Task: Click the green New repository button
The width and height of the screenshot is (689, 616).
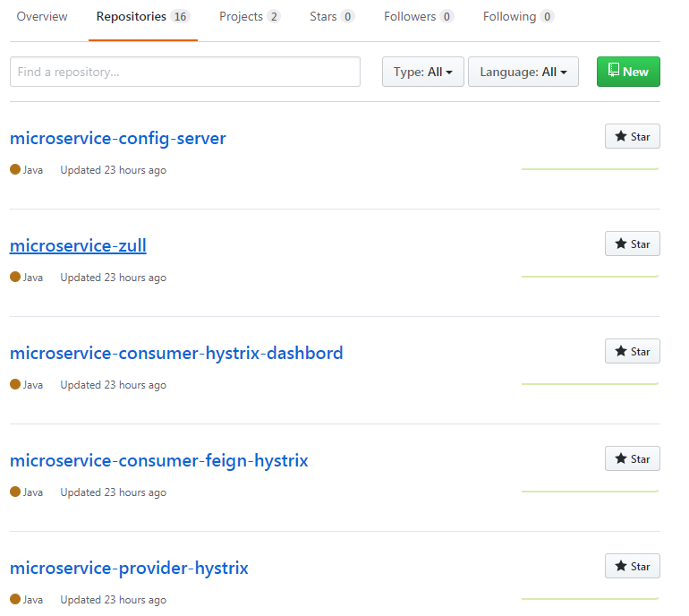Action: (628, 72)
